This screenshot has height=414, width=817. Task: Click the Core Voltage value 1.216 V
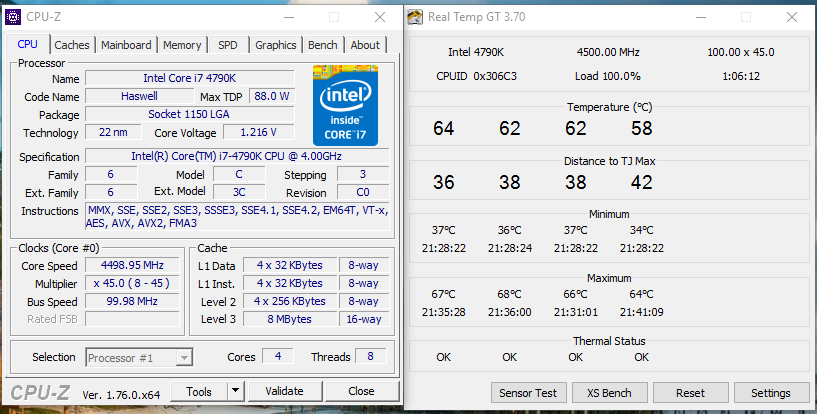258,132
